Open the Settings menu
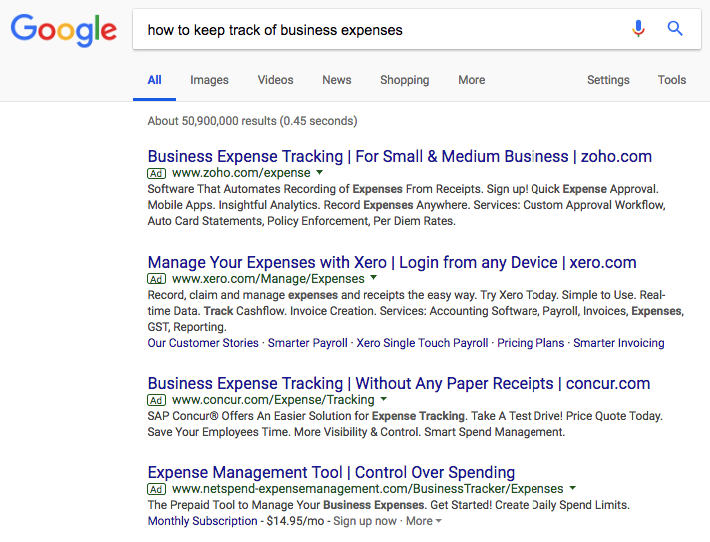 pos(608,80)
